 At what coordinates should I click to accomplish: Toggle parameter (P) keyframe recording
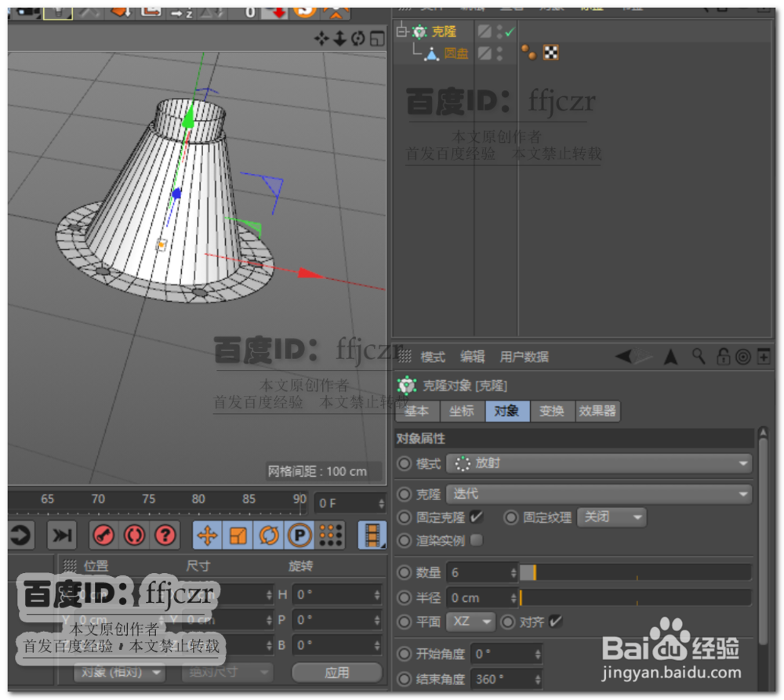pos(299,535)
